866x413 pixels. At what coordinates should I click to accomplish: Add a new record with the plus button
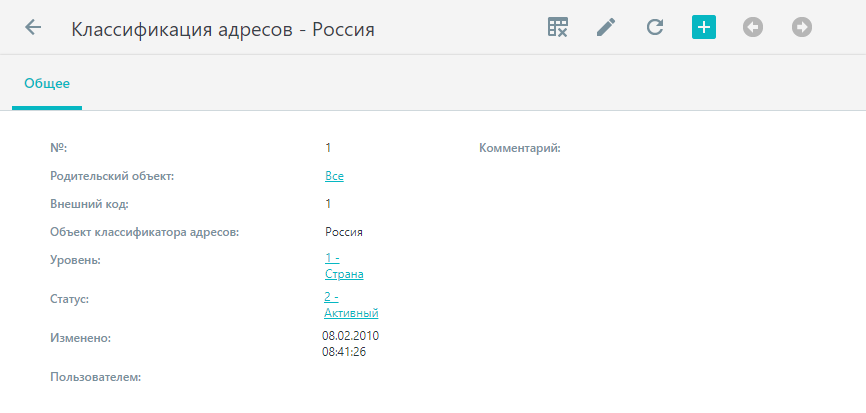click(x=704, y=27)
